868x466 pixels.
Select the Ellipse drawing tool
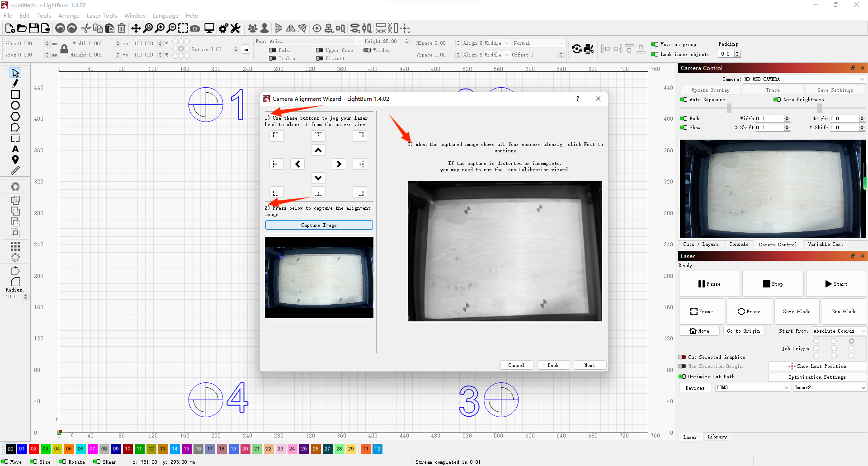point(15,105)
